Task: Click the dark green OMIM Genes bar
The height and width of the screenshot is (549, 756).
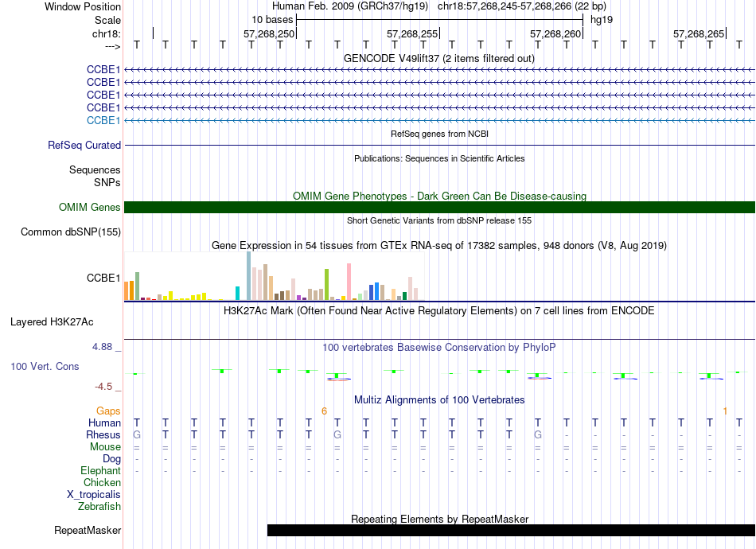Action: 439,207
